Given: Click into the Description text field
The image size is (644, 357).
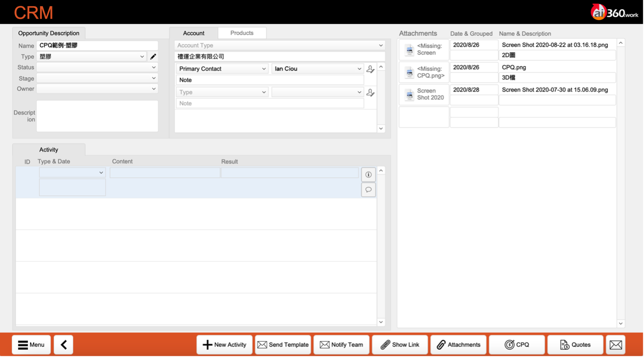Looking at the screenshot, I should pyautogui.click(x=97, y=116).
